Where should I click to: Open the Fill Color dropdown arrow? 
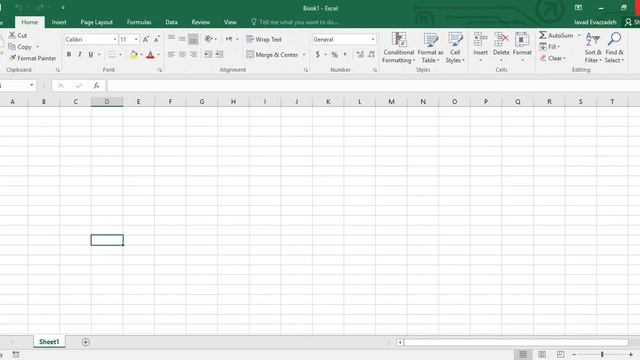(x=141, y=55)
